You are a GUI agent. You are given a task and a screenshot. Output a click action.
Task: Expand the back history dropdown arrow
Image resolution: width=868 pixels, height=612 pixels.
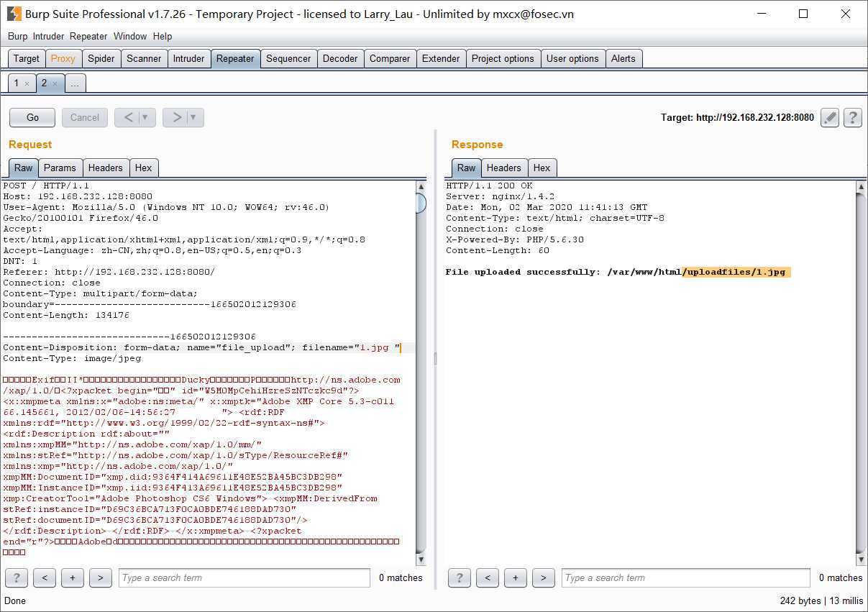(146, 117)
